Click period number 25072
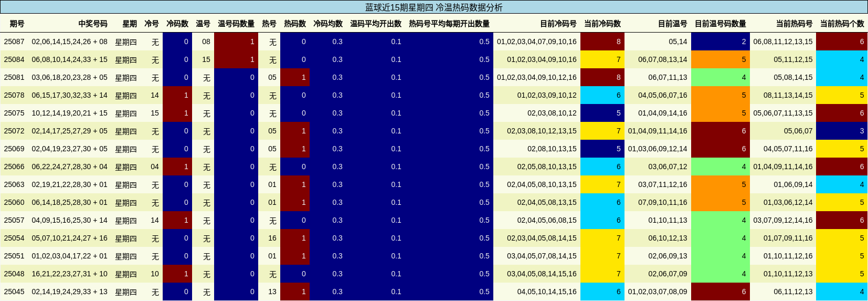 click(14, 131)
